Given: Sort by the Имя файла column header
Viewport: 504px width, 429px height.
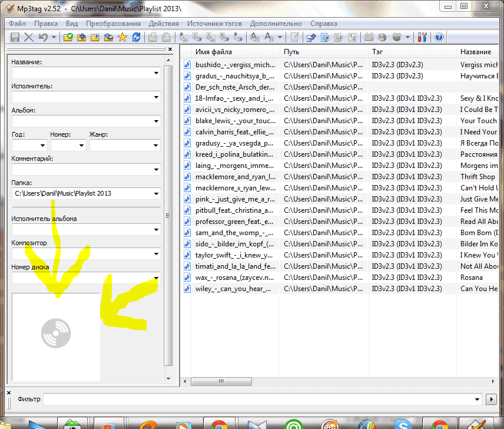Looking at the screenshot, I should [x=236, y=52].
